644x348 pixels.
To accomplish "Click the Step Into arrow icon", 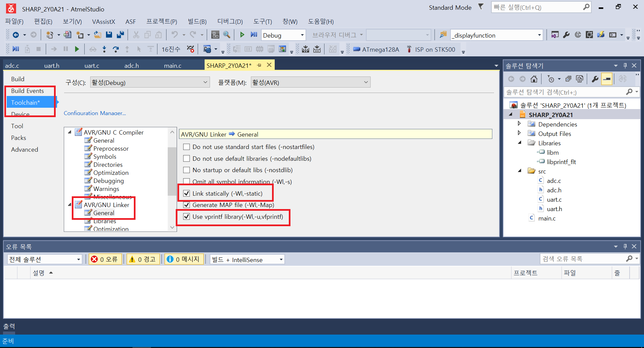I will [104, 49].
